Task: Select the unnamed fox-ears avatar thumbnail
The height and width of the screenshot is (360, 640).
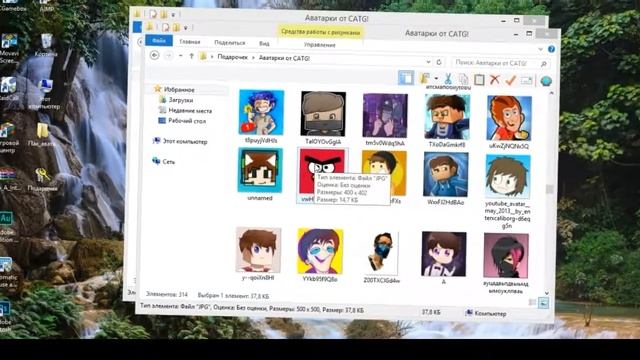Action: (x=260, y=170)
